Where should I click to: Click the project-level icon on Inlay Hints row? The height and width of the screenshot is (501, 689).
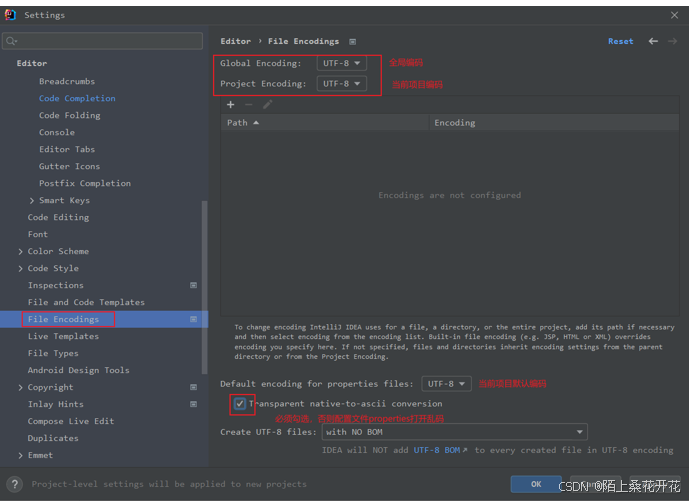[193, 404]
